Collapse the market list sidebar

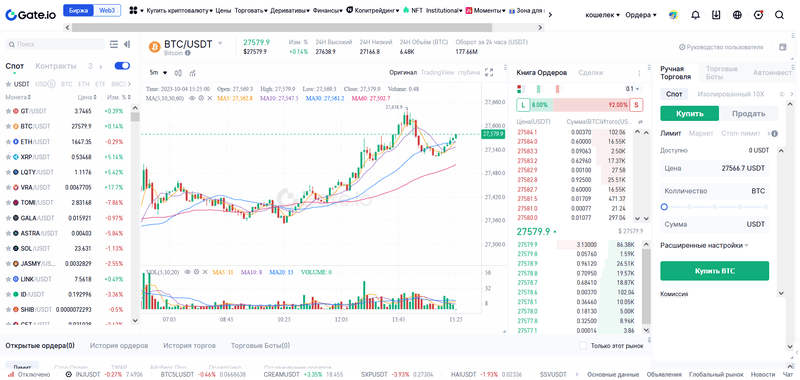[x=127, y=44]
